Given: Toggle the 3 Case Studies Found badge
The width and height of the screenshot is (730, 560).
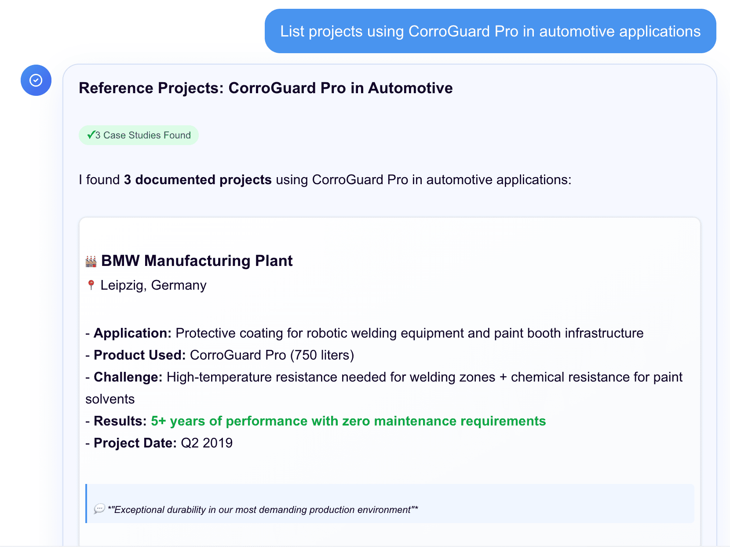Looking at the screenshot, I should coord(139,135).
